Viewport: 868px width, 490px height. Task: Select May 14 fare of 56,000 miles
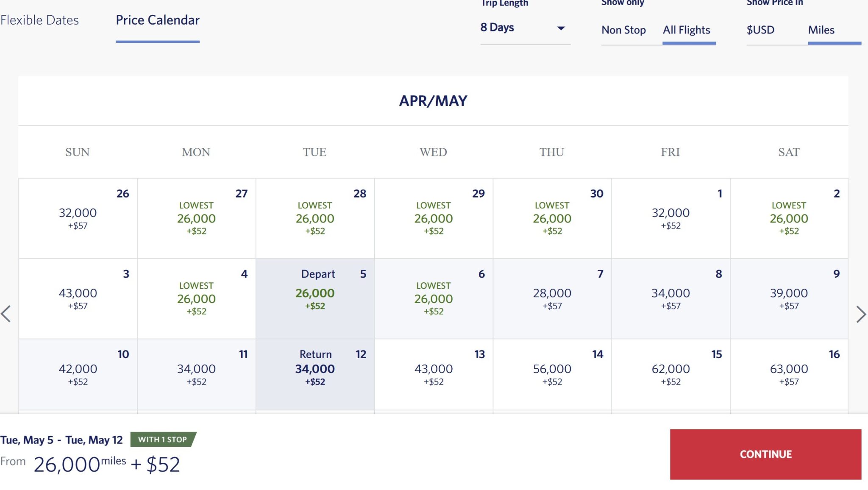click(552, 374)
